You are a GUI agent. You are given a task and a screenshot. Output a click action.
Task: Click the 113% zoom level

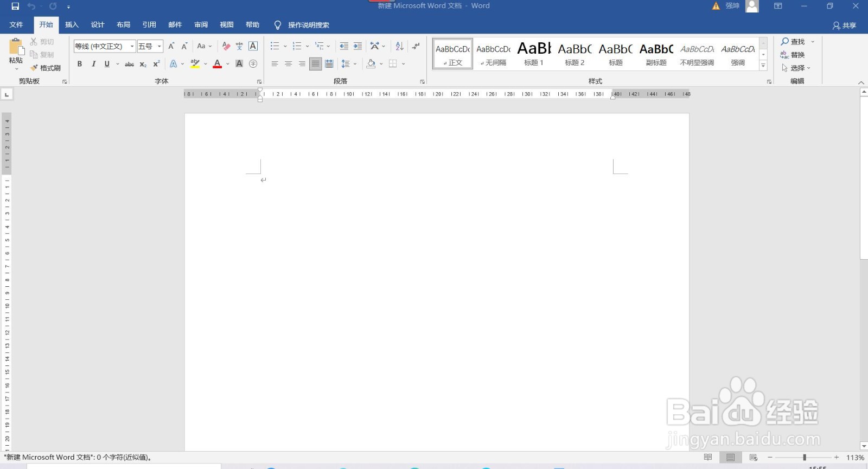855,458
